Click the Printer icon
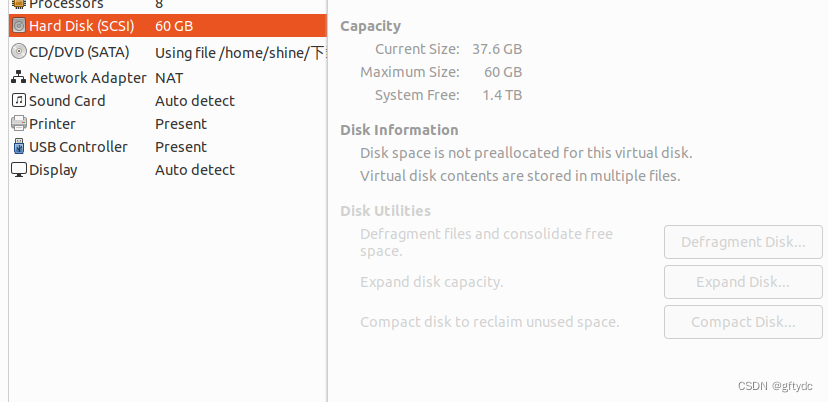 click(18, 124)
